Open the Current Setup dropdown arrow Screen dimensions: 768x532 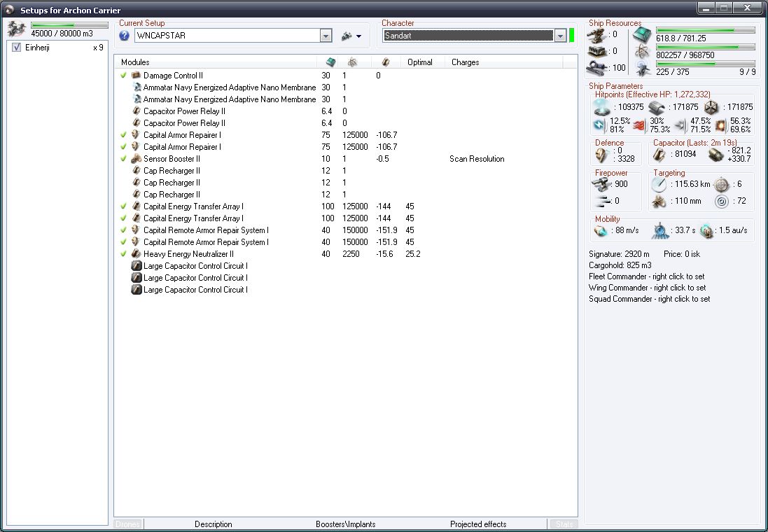pyautogui.click(x=326, y=36)
